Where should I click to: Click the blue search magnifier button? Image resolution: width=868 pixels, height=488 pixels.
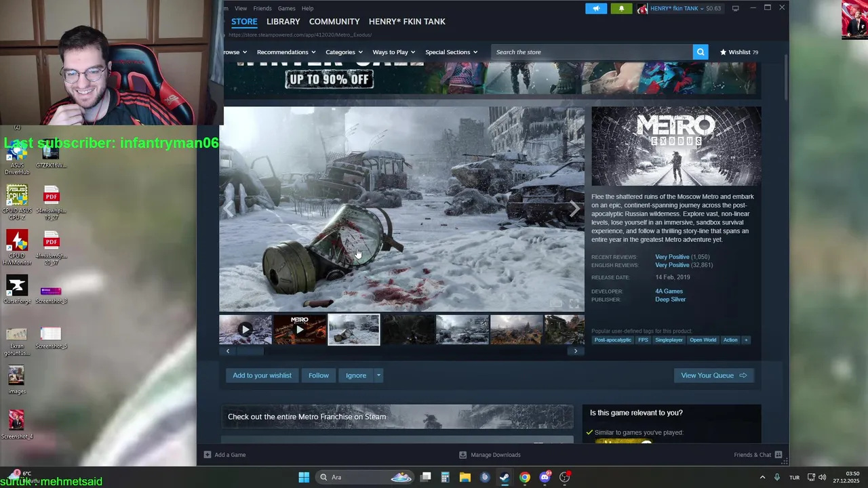pyautogui.click(x=701, y=52)
